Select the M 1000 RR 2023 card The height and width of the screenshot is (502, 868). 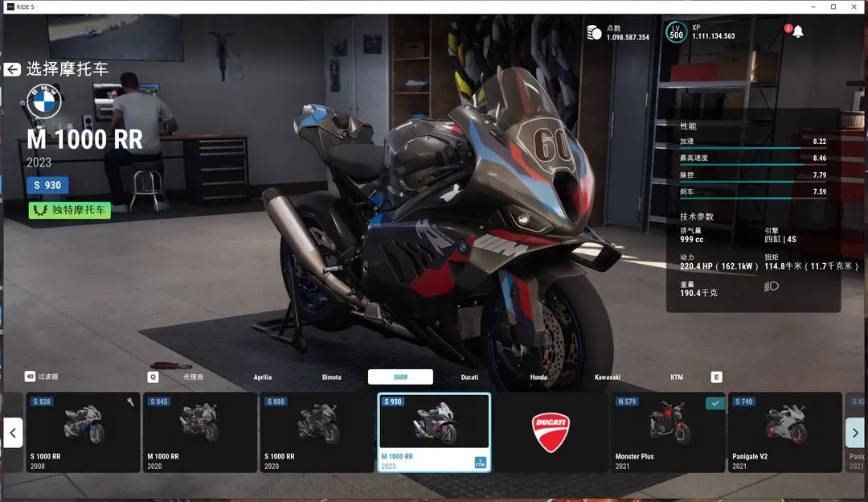(x=434, y=432)
